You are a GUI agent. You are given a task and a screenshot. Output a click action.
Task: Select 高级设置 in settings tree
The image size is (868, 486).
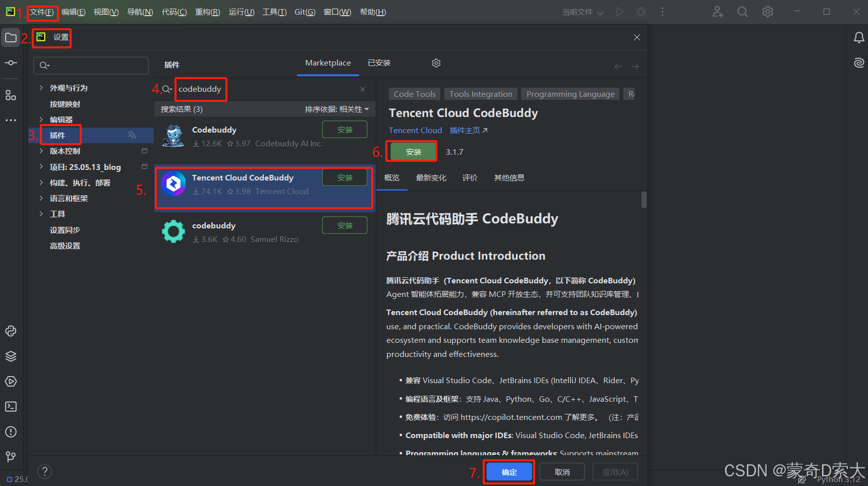coord(65,246)
